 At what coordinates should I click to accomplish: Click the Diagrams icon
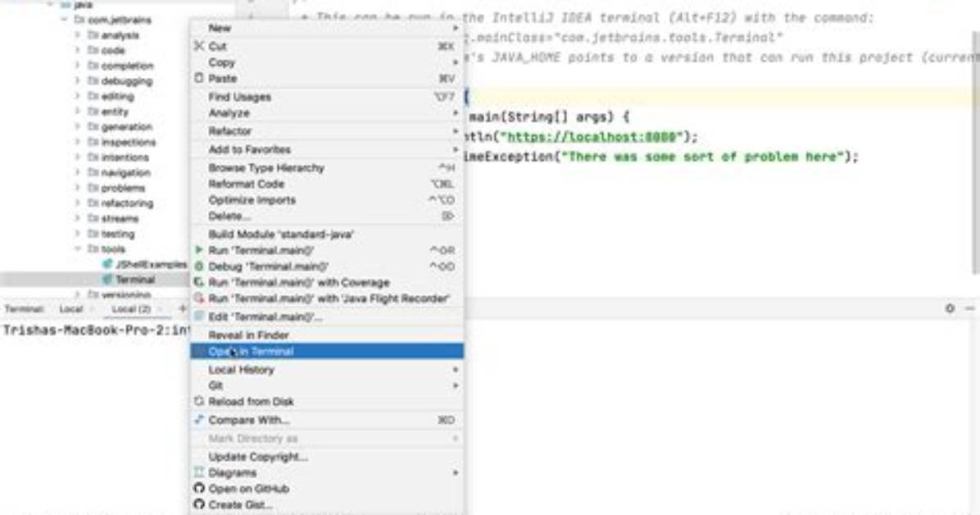[199, 472]
